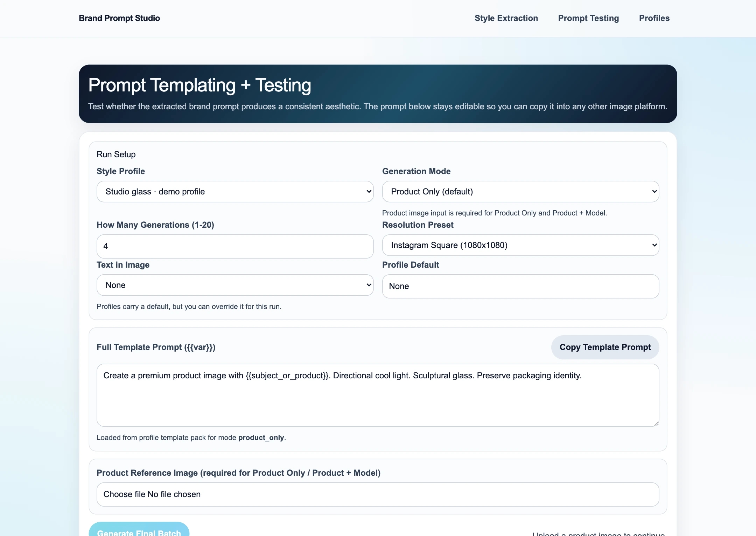Click the Profile Default field showing None
The image size is (756, 536).
click(x=521, y=286)
